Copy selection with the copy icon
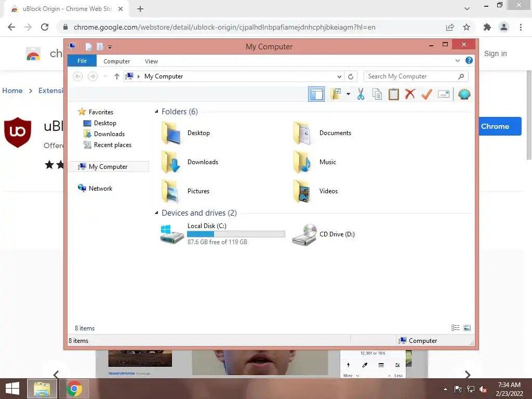Screen dimensions: 532x399 377,94
